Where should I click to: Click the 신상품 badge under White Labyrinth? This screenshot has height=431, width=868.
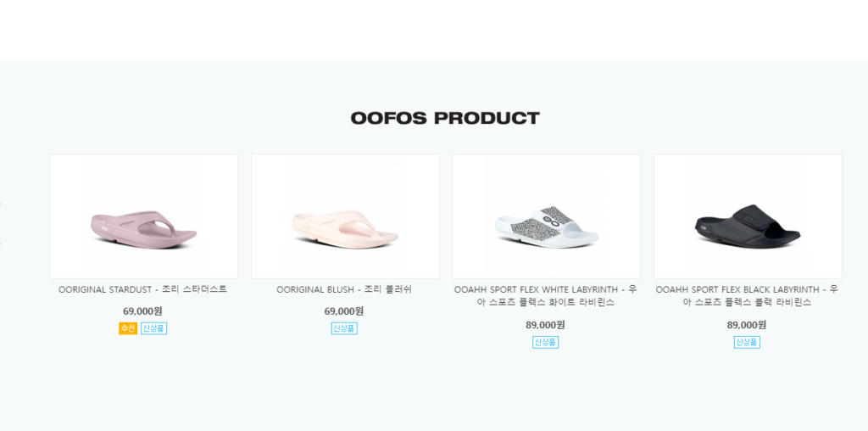(x=545, y=342)
